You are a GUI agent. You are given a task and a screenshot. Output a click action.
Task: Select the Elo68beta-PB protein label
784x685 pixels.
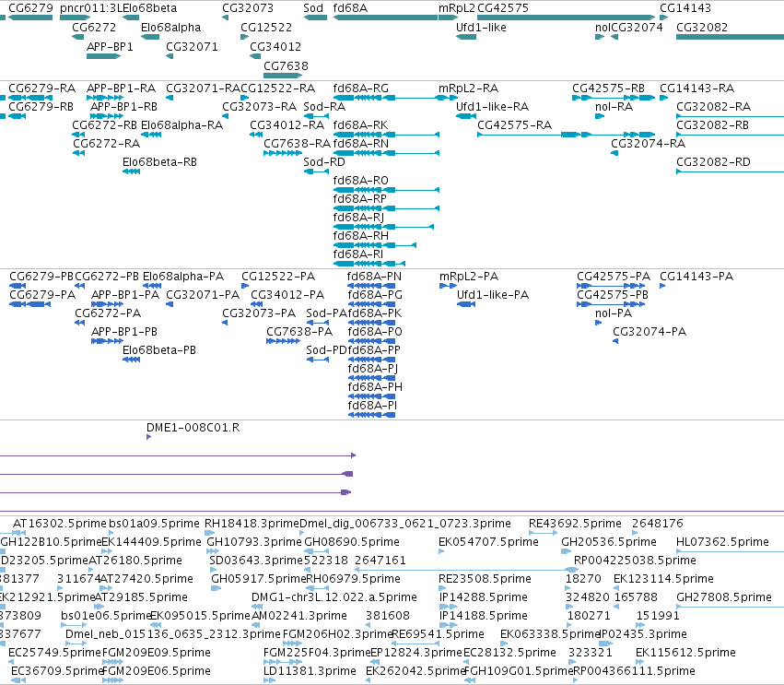coord(159,350)
